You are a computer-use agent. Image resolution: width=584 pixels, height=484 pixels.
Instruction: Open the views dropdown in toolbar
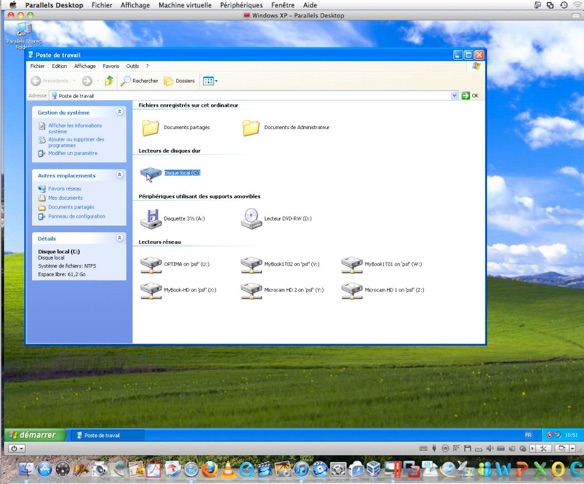[210, 81]
